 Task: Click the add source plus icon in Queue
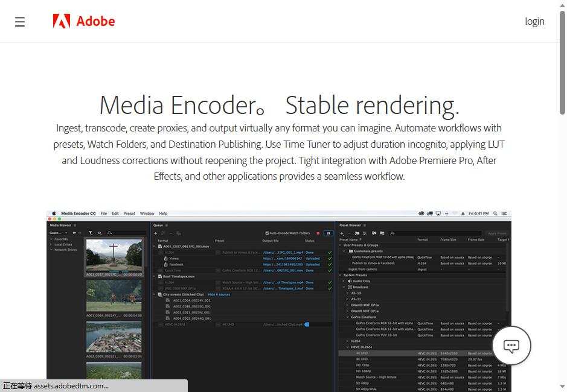click(156, 233)
